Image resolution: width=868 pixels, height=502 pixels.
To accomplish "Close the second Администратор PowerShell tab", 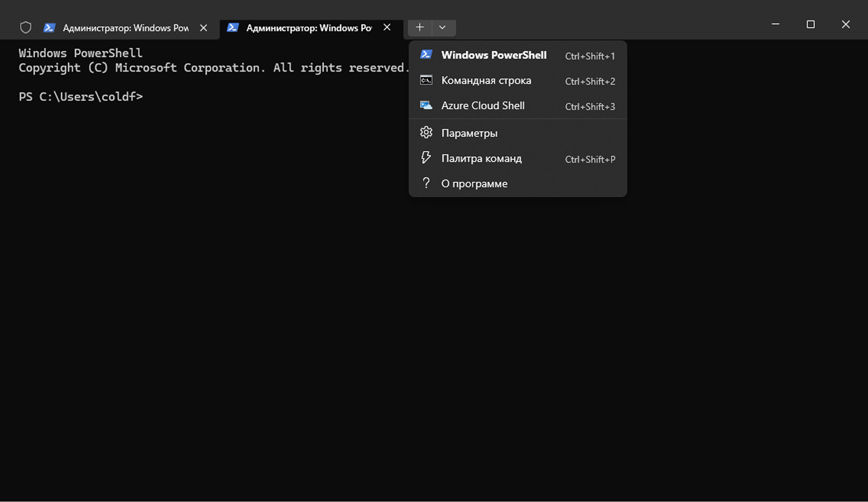I will (387, 28).
